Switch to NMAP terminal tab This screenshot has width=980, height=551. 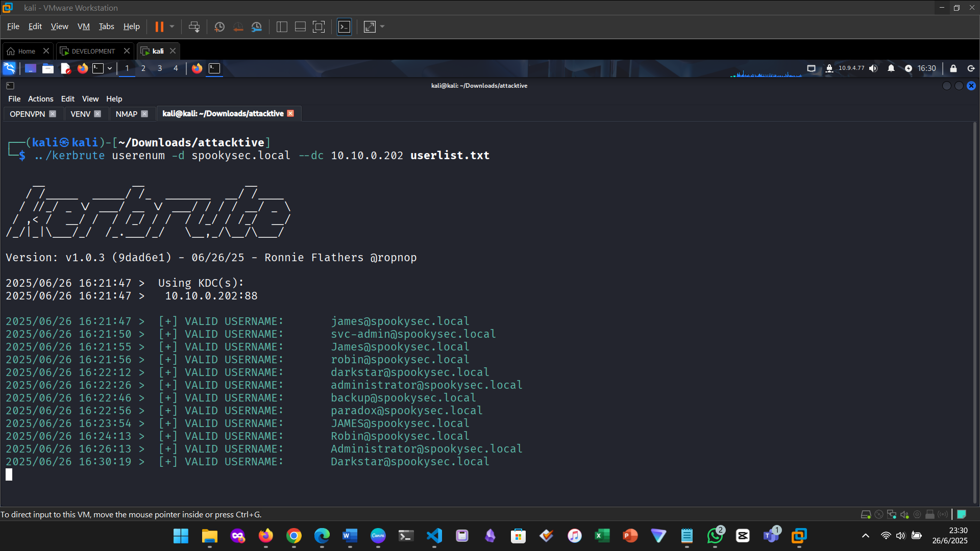click(x=126, y=114)
